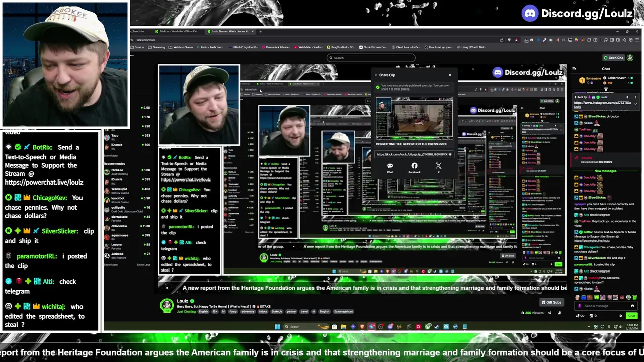Open the Client Area AntiSc bookmark
The width and height of the screenshot is (644, 362).
pos(406,47)
